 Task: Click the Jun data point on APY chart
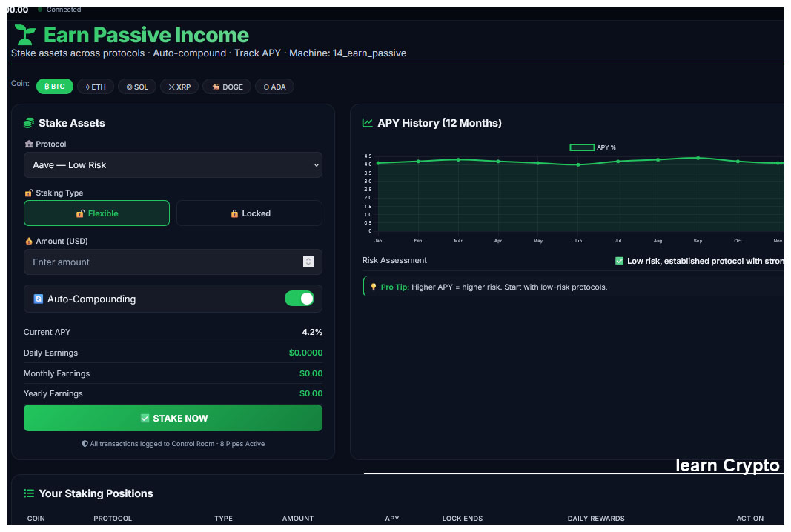click(x=578, y=164)
